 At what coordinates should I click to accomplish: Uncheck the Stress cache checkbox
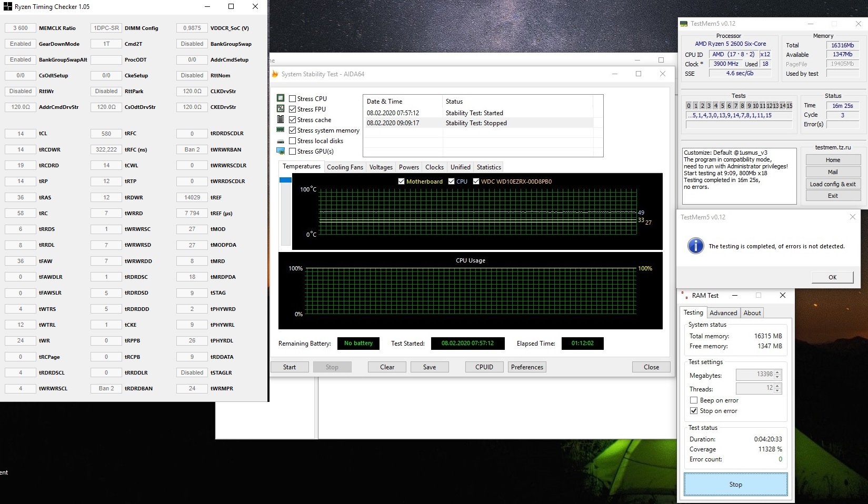tap(293, 120)
